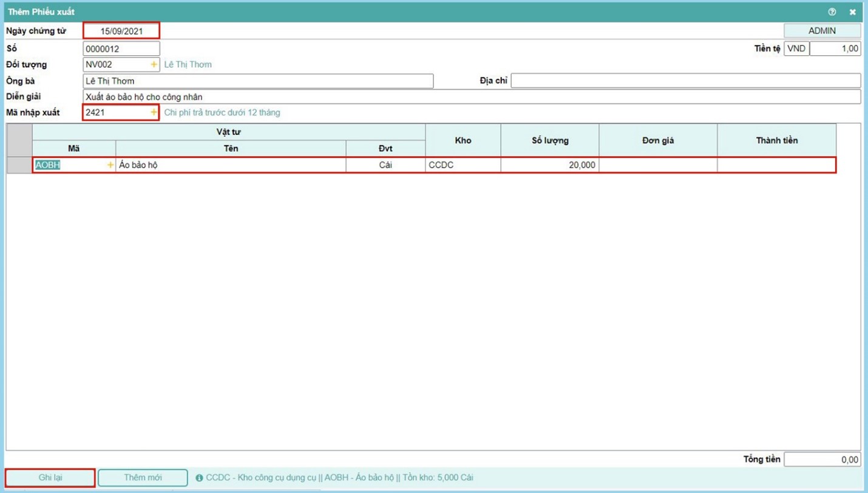Click the empty Đơn giá cell

[x=657, y=165]
